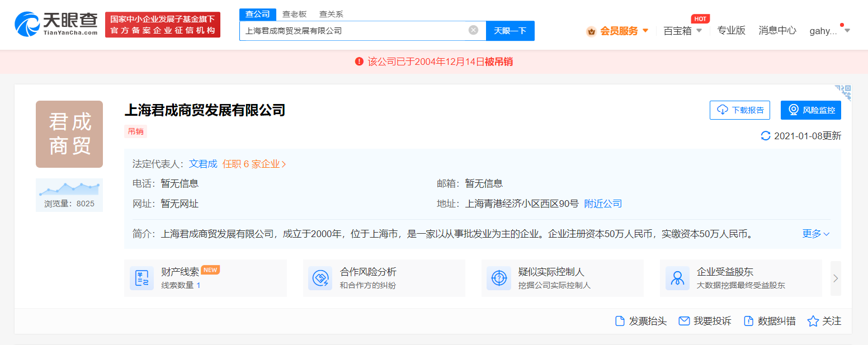Open 企业受益股东 via its people icon
Screen dimensions: 868x345
coord(677,278)
